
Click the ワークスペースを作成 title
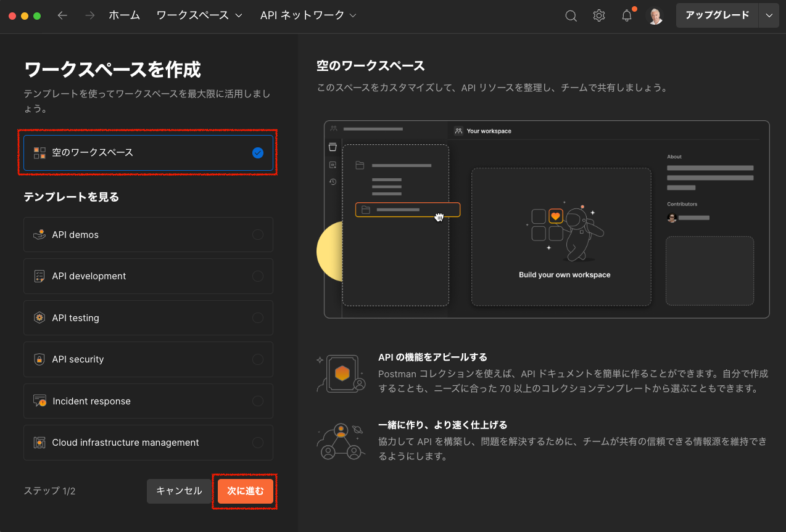[x=112, y=70]
